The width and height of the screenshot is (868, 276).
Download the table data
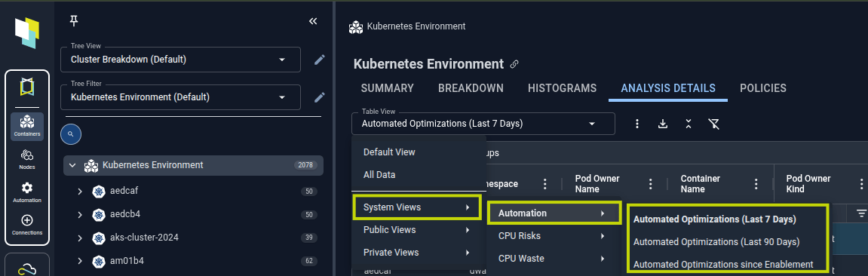pyautogui.click(x=663, y=124)
